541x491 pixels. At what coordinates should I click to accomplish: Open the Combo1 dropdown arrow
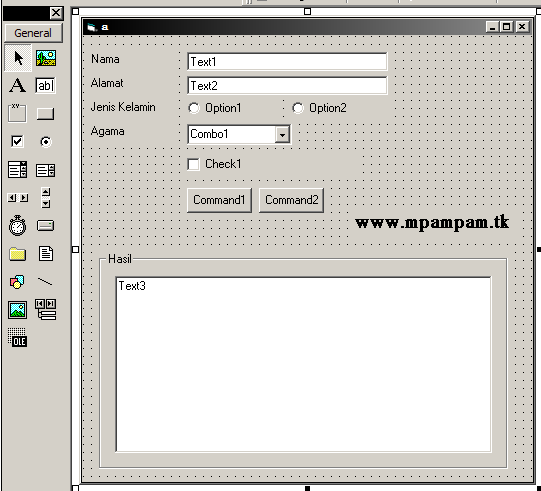282,135
